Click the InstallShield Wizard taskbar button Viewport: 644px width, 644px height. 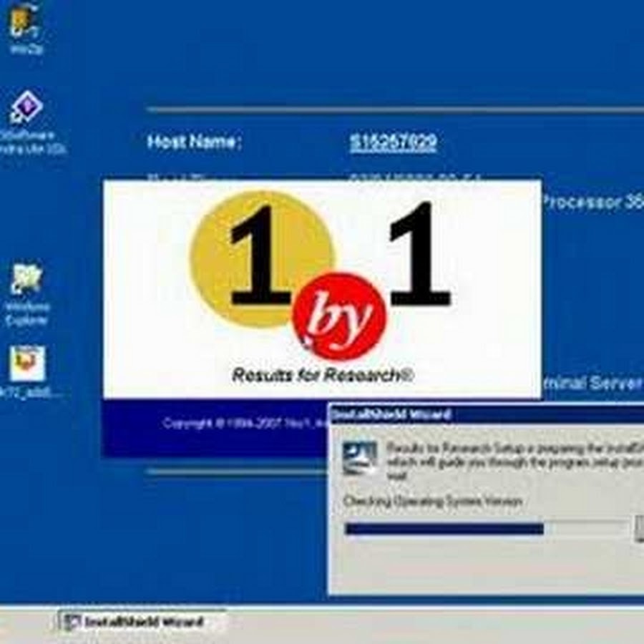click(142, 623)
